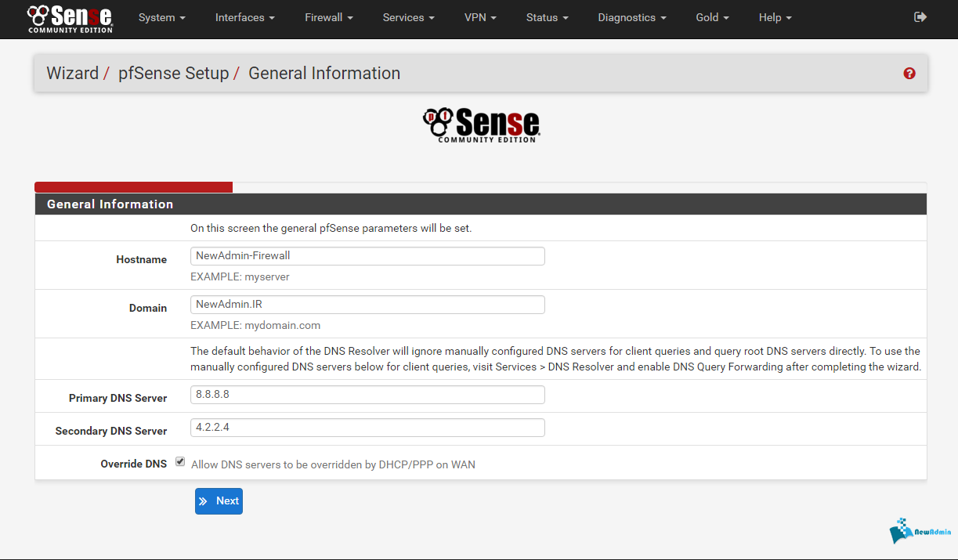The width and height of the screenshot is (958, 560).
Task: Click 'On this screen the general pfSense parameters' text
Action: point(331,229)
